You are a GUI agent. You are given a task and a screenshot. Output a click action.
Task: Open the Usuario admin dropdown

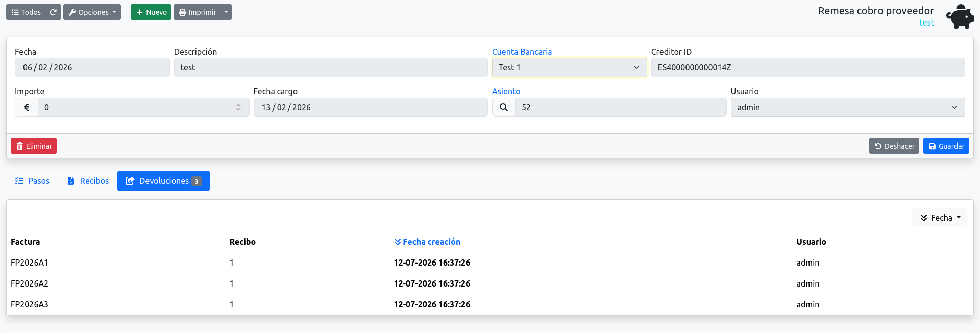(848, 107)
